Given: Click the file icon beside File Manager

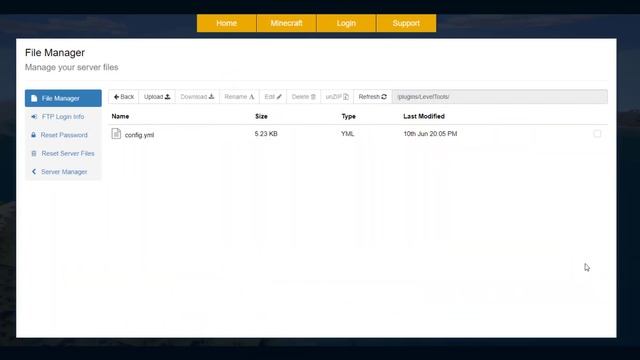Looking at the screenshot, I should [x=34, y=98].
